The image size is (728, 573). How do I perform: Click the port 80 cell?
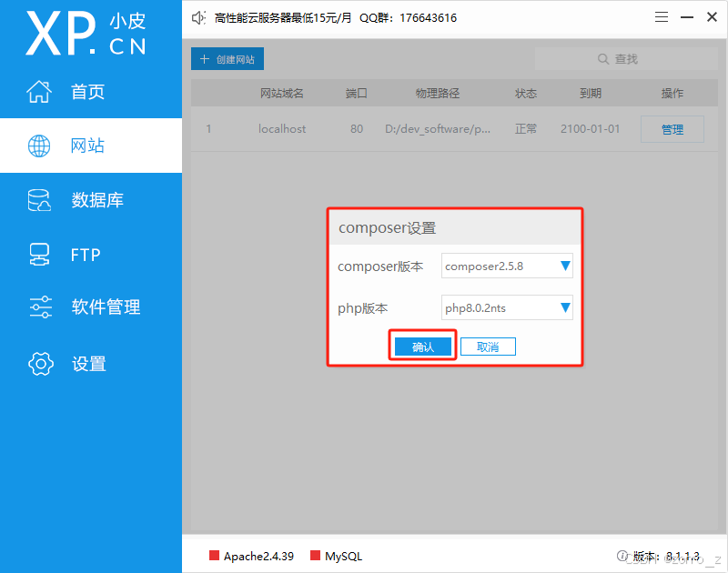[x=357, y=129]
